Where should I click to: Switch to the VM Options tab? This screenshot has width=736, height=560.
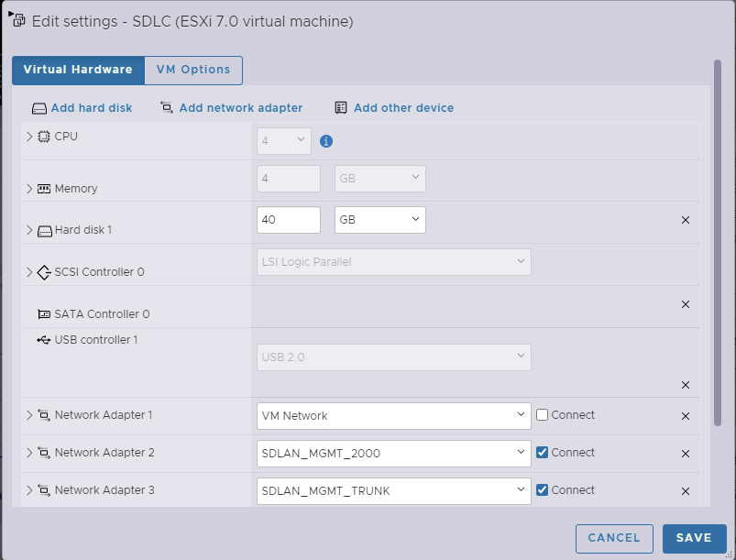tap(192, 70)
